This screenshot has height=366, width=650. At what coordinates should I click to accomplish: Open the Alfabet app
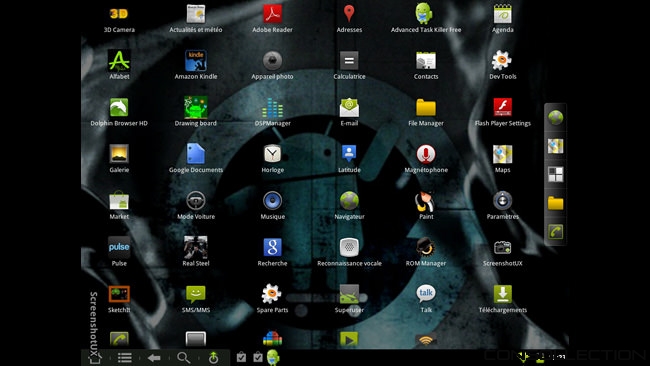[119, 65]
